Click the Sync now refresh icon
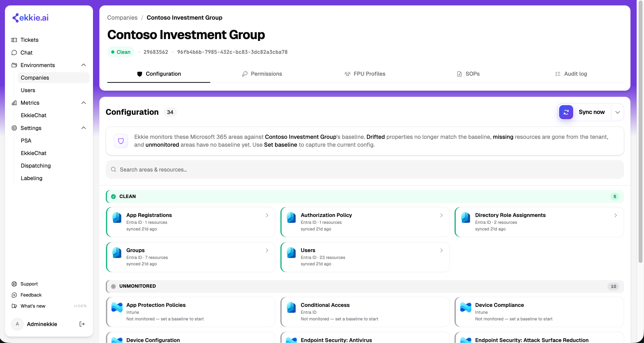The image size is (644, 343). (566, 112)
